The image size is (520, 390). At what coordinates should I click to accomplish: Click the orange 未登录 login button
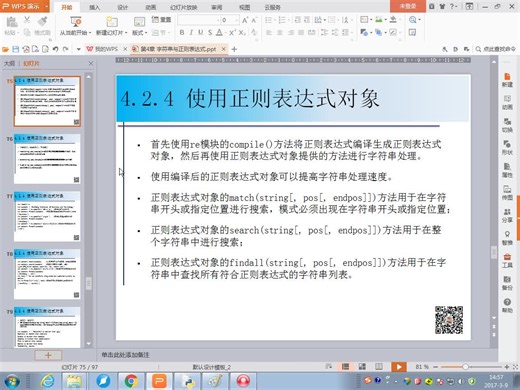pyautogui.click(x=408, y=6)
